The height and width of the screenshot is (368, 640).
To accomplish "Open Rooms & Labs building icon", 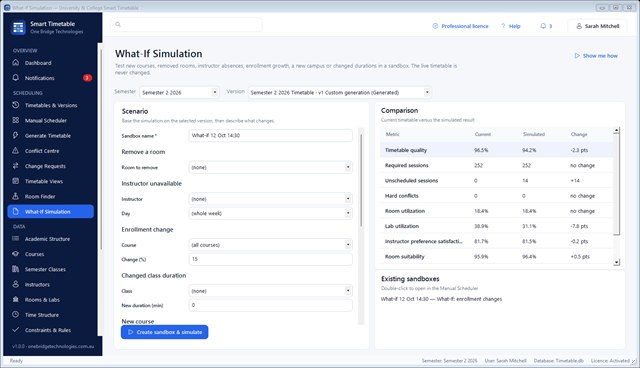I will coord(16,299).
